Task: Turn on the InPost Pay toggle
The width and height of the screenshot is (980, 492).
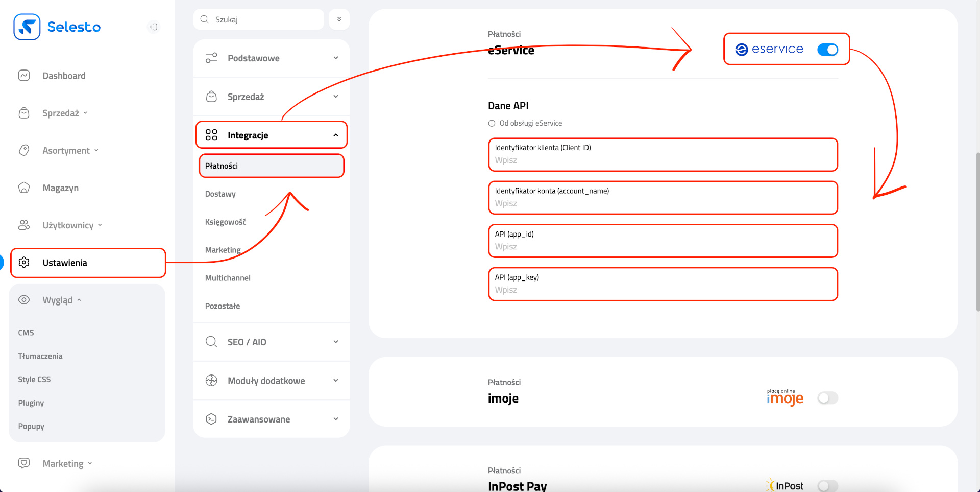Action: pos(828,486)
